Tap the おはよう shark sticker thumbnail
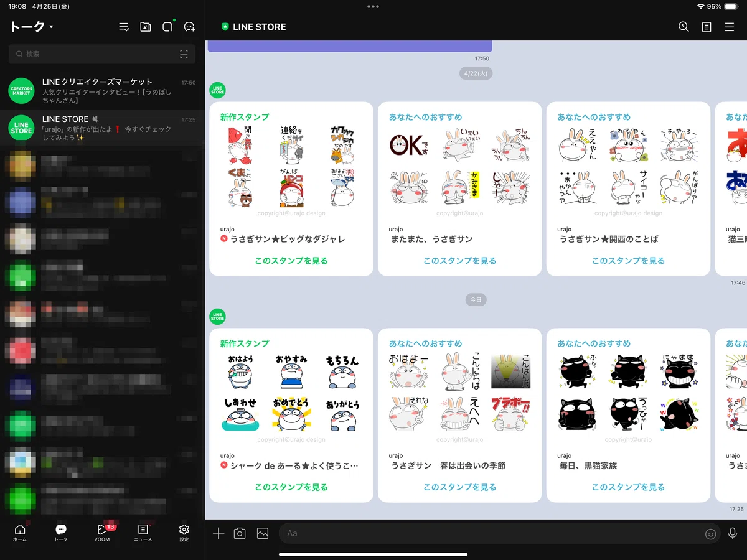747x560 pixels. [240, 372]
